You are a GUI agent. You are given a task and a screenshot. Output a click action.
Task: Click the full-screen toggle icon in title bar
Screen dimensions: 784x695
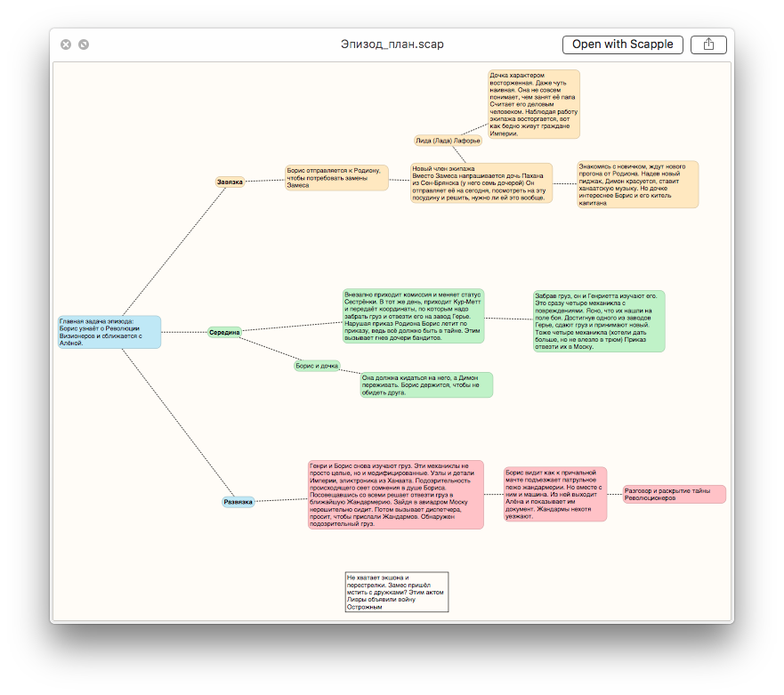[84, 44]
